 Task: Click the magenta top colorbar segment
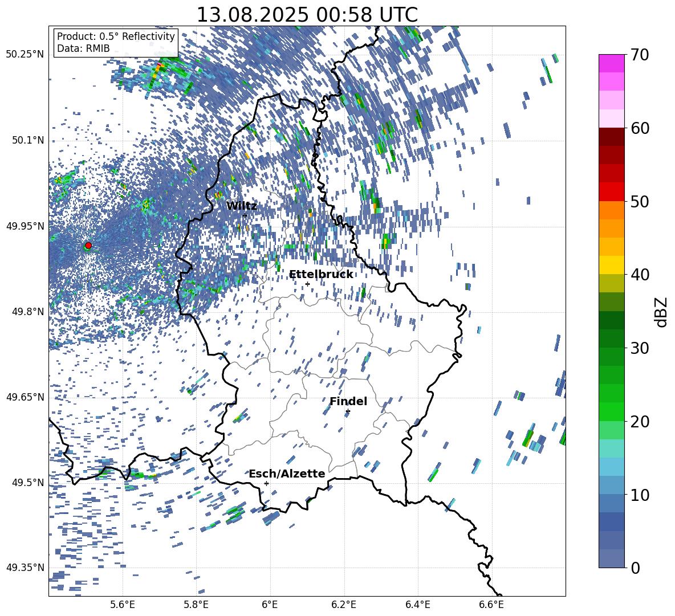click(611, 63)
